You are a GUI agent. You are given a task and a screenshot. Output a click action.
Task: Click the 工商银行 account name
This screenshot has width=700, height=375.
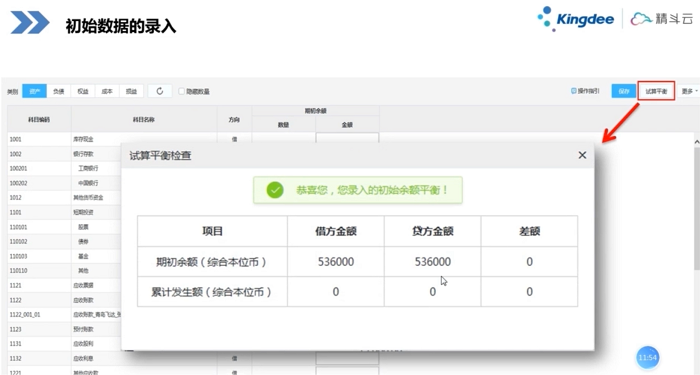88,168
